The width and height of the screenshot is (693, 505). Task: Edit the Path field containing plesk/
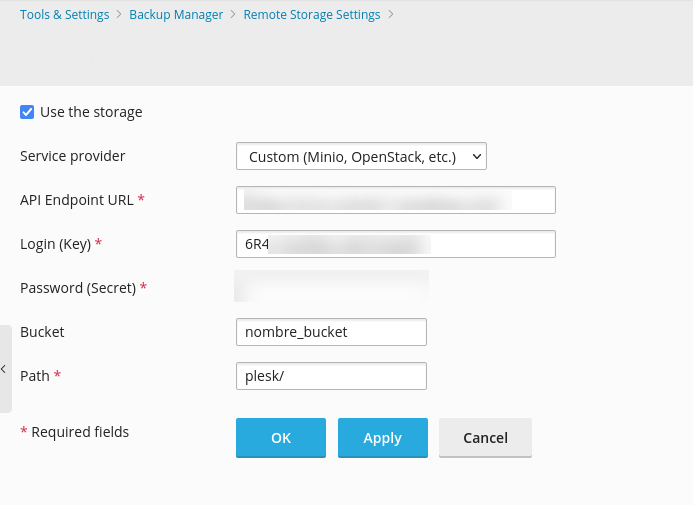[x=331, y=376]
